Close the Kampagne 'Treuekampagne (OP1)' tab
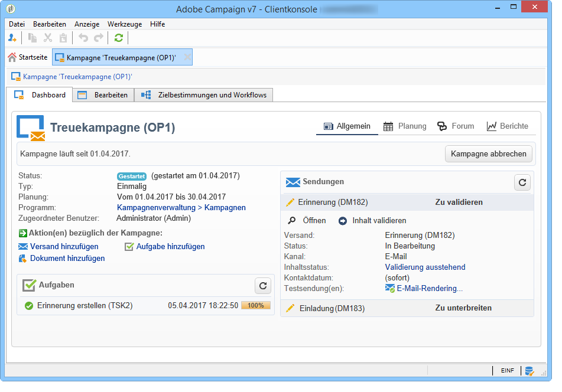562x392 pixels. [x=187, y=57]
